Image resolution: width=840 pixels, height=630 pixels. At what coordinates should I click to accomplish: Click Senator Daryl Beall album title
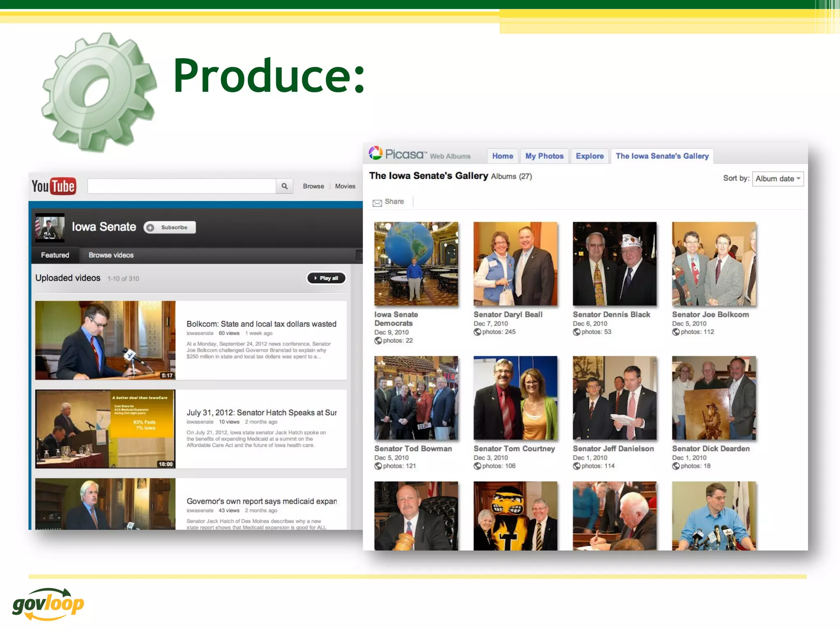(508, 315)
